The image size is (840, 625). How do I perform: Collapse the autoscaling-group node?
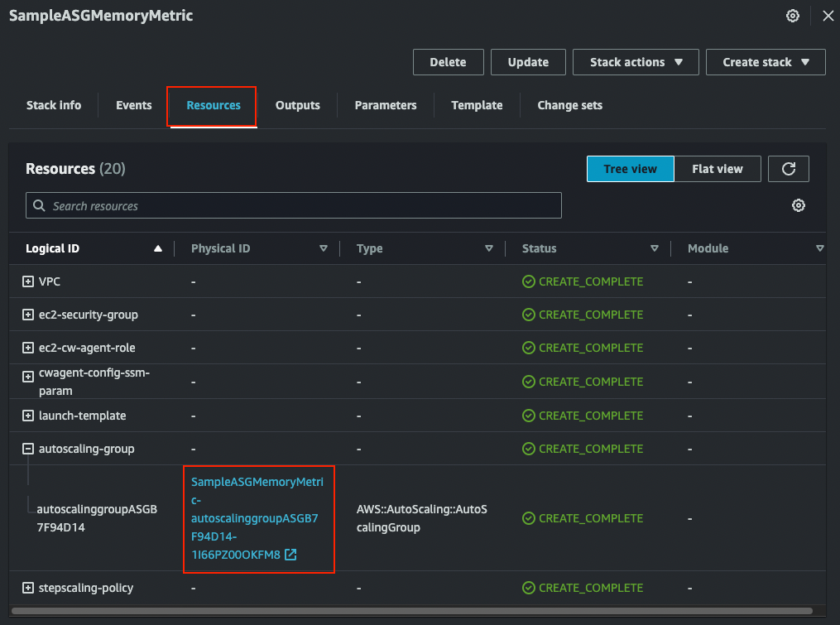[28, 449]
